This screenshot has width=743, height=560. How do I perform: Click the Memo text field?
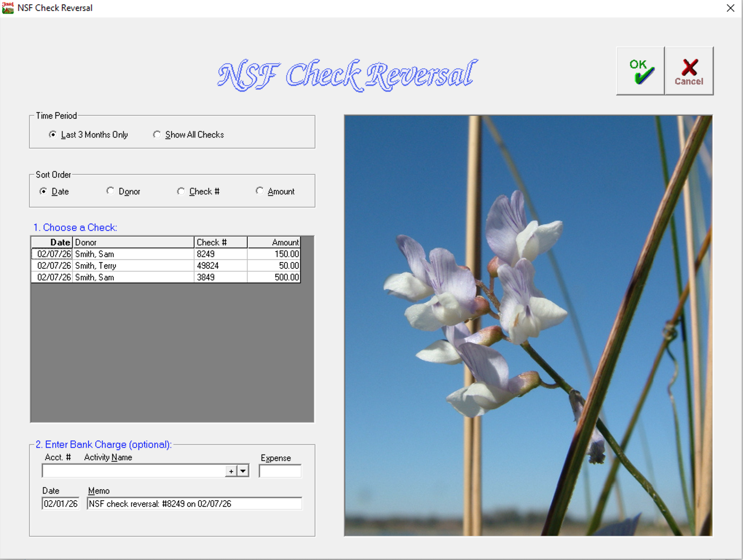click(x=194, y=504)
